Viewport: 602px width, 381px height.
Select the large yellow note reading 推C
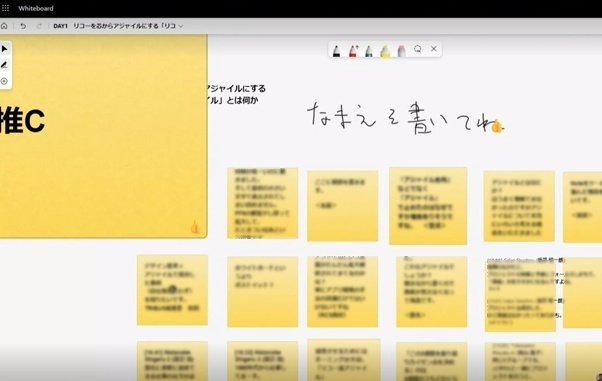pos(103,136)
